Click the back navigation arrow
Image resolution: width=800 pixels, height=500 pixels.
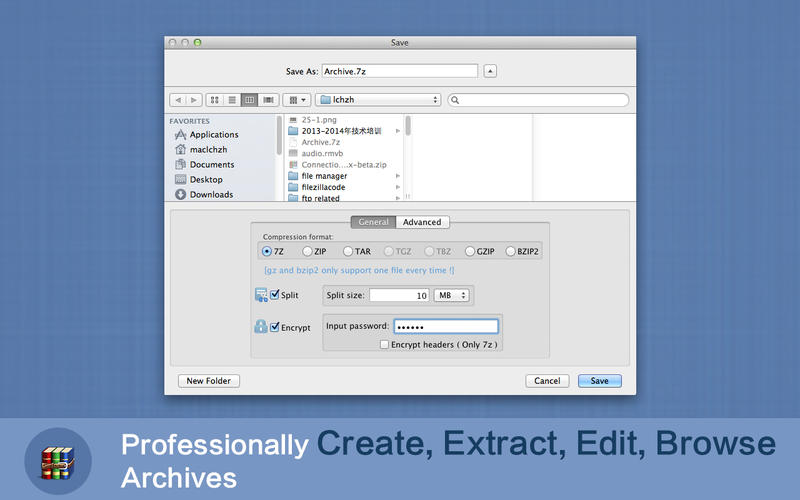178,100
